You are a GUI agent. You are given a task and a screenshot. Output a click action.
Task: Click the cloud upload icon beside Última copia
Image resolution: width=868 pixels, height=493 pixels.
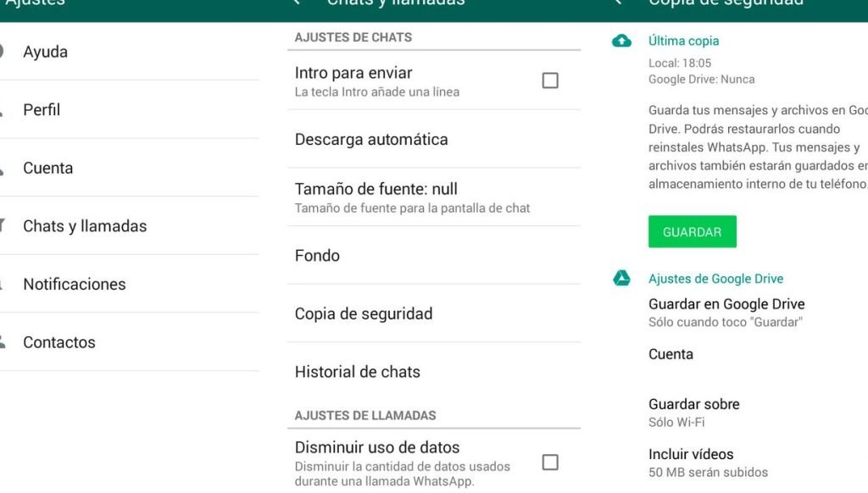click(x=621, y=41)
